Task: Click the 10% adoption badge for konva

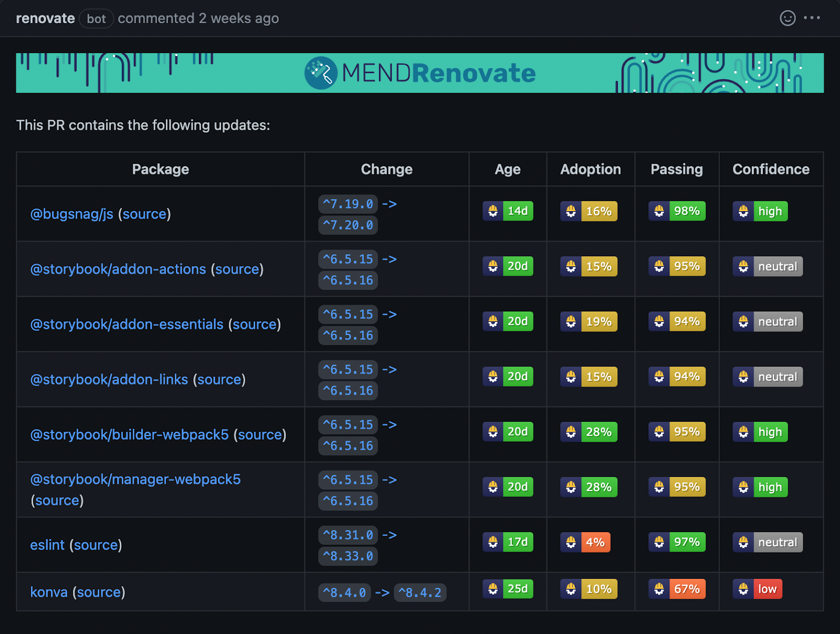Action: click(x=589, y=589)
